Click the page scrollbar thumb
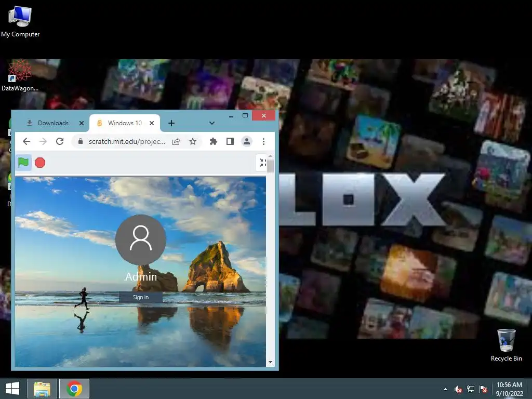Viewport: 532px width, 399px height. (270, 166)
